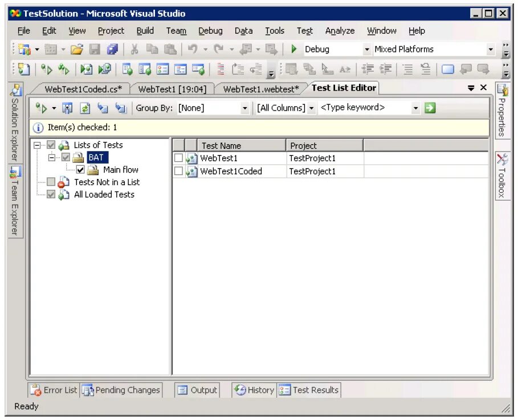Open the Pending Changes panel tab

coord(121,390)
